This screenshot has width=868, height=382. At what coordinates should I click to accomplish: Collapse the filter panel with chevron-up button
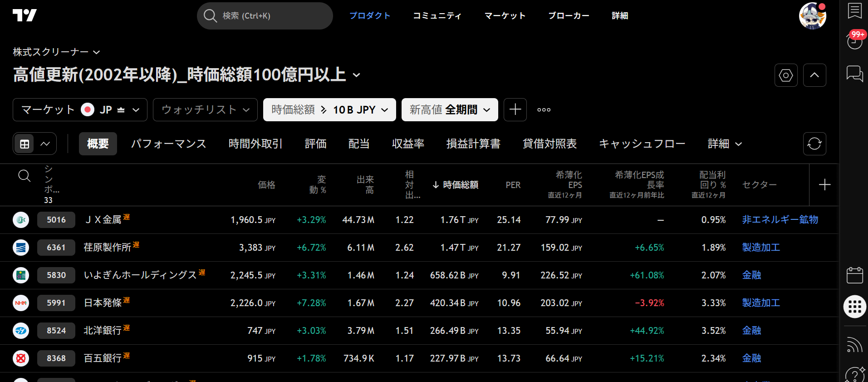(814, 75)
